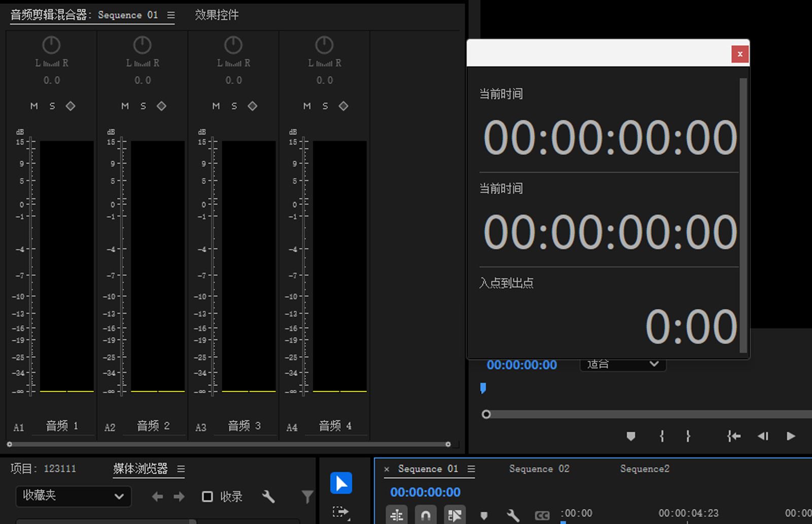Click the pan knob of track A4
Screen dimensions: 812x524
point(324,45)
